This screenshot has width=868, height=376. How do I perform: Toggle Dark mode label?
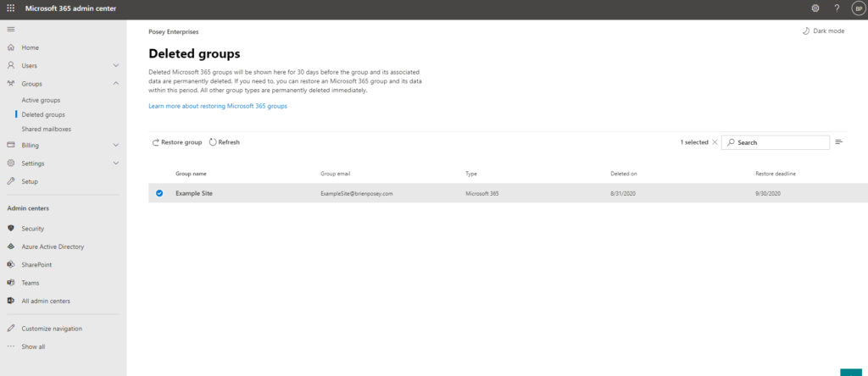(829, 31)
